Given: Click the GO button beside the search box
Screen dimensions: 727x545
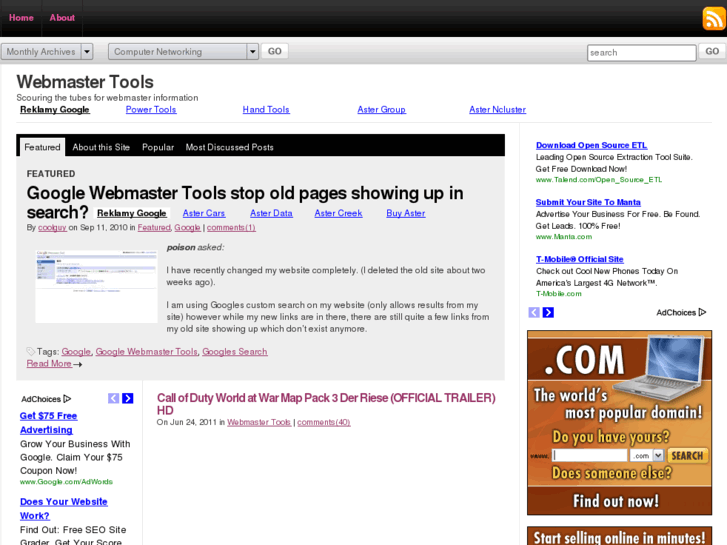Looking at the screenshot, I should (712, 51).
